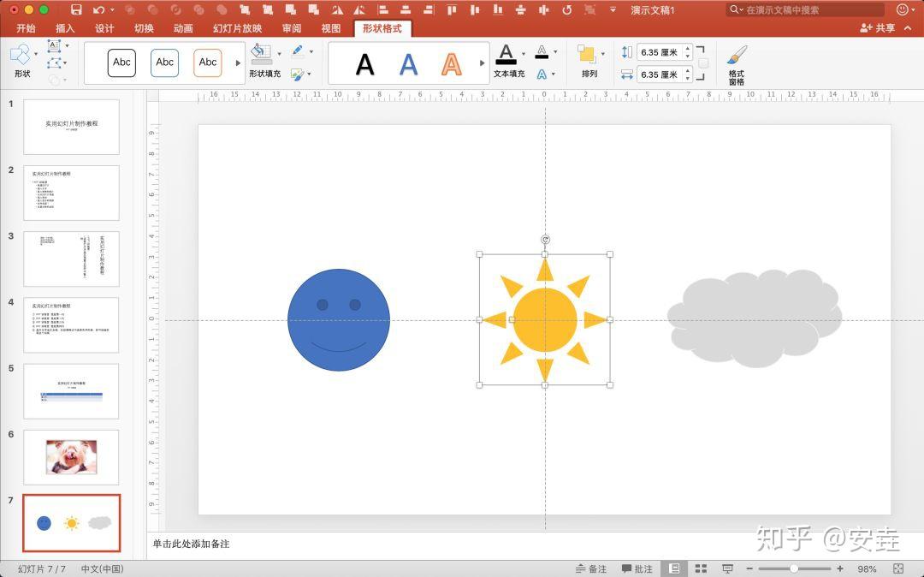Click the zoom slider handle

pyautogui.click(x=794, y=568)
